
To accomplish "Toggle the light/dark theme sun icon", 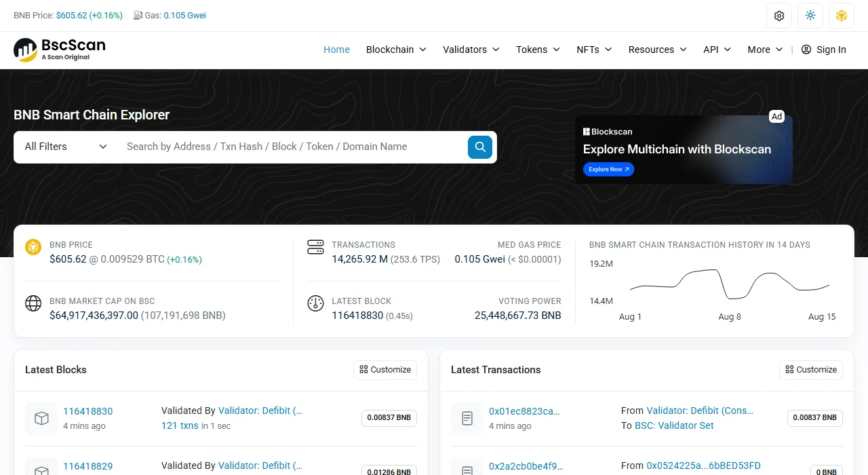I will tap(810, 16).
